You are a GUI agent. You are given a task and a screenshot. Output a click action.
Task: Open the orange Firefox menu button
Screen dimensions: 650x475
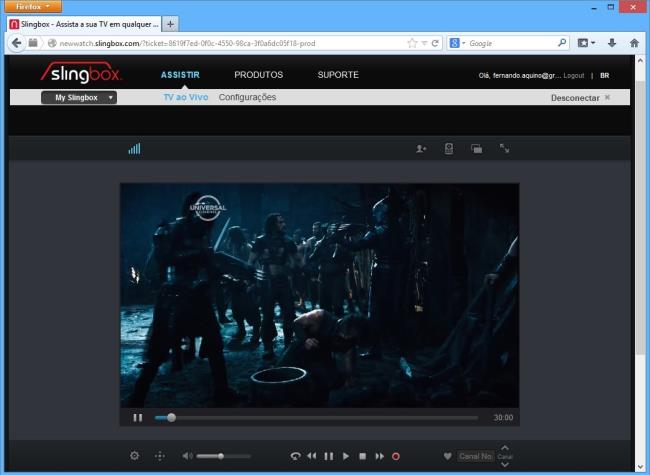[x=33, y=6]
